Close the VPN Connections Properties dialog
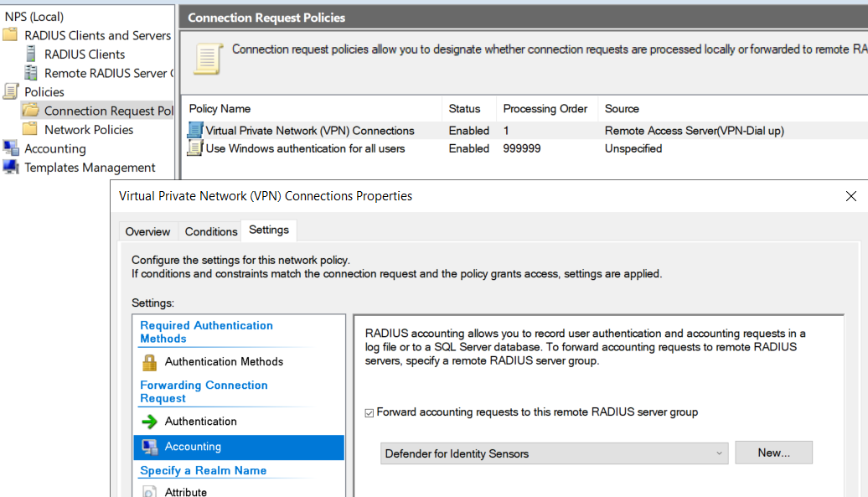868x497 pixels. [850, 196]
